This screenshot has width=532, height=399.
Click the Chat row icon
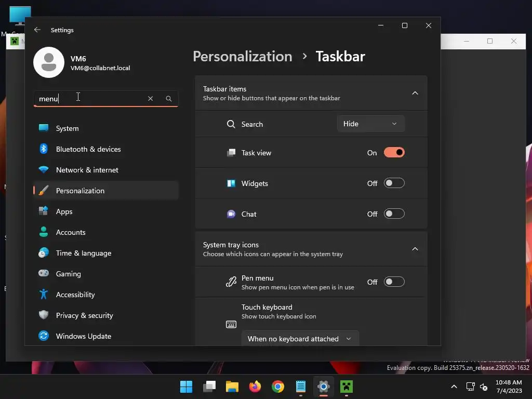231,214
